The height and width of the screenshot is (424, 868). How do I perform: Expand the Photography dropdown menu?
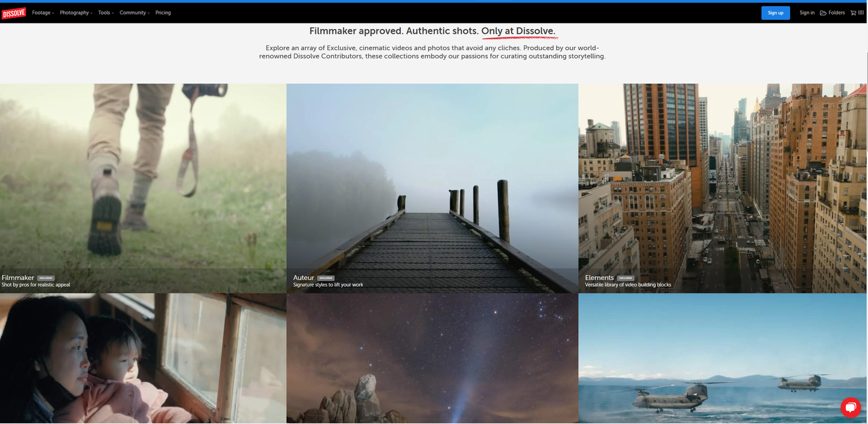coord(76,13)
